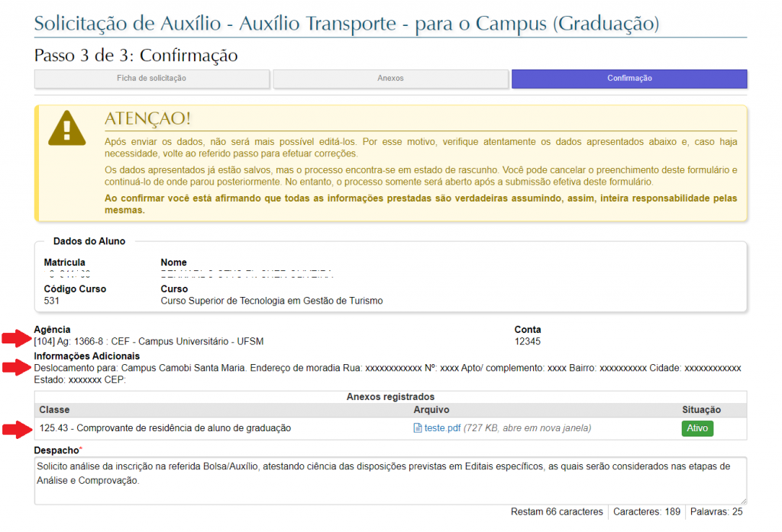This screenshot has width=782, height=532.
Task: Click the Palavras: 25 word counter
Action: 716,512
